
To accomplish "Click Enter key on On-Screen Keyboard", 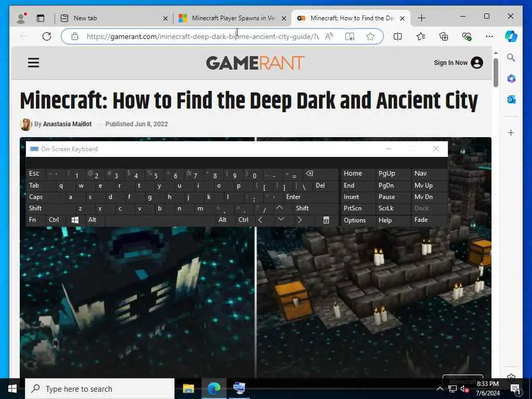I will [x=311, y=197].
